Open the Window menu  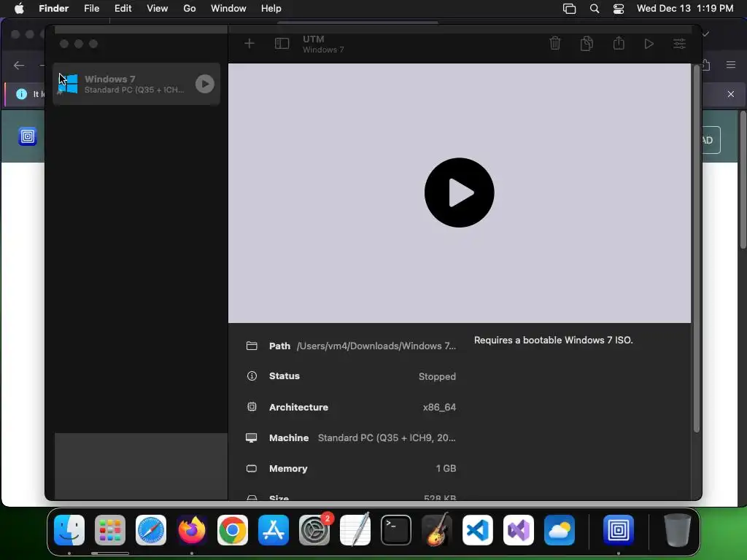click(228, 9)
